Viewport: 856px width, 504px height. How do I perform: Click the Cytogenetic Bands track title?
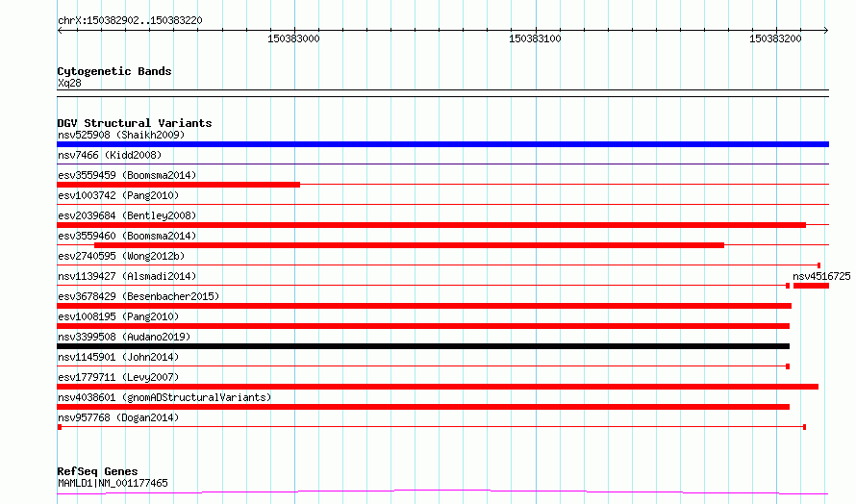[114, 71]
